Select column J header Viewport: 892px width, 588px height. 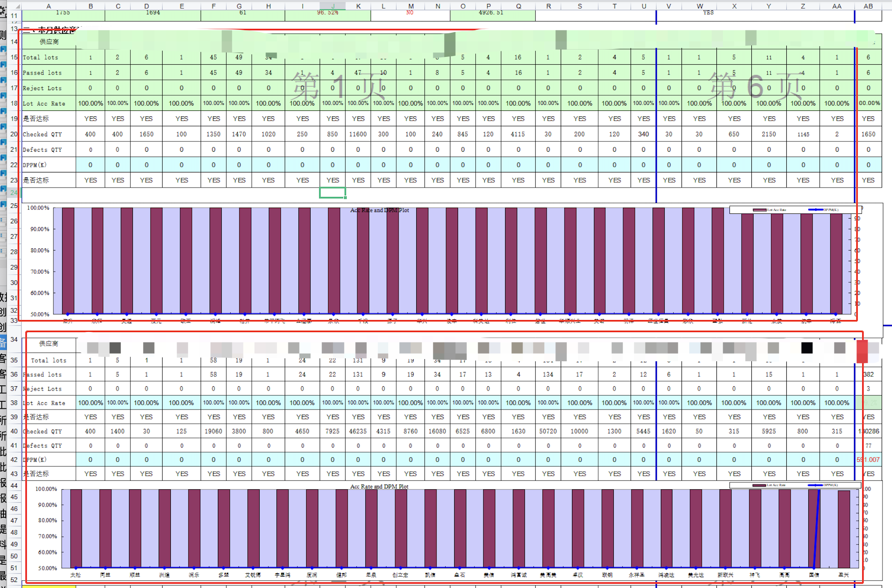click(x=333, y=6)
